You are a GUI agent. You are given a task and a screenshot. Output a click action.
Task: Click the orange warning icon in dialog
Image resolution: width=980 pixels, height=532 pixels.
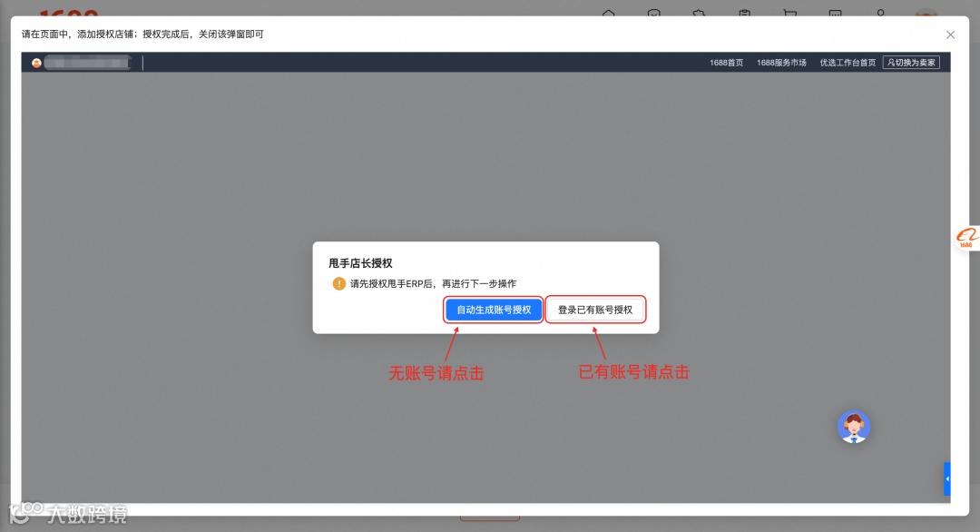click(338, 284)
